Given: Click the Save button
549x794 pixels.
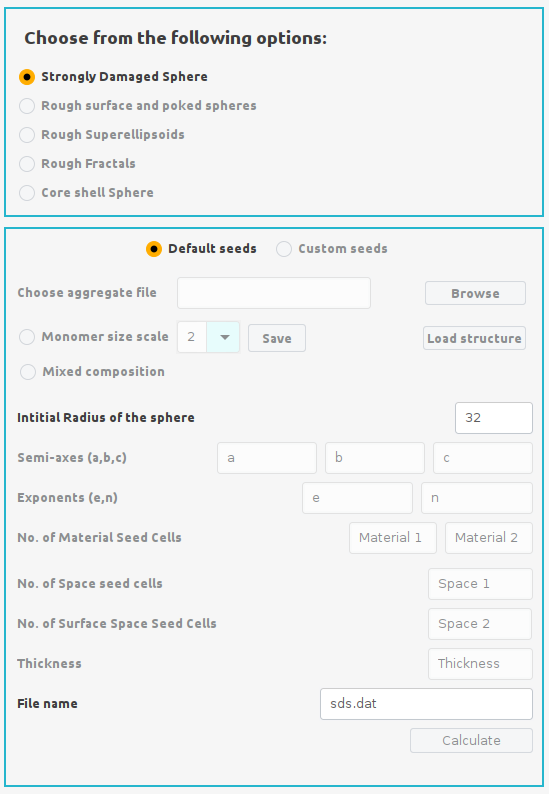Looking at the screenshot, I should point(277,338).
